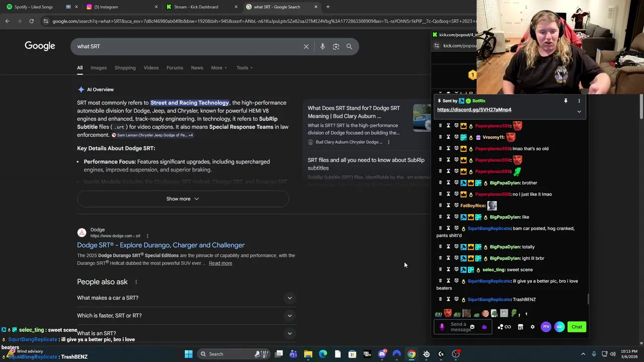Viewport: 644px width, 362px height.
Task: Follow the 'Read more' link
Action: click(x=220, y=263)
